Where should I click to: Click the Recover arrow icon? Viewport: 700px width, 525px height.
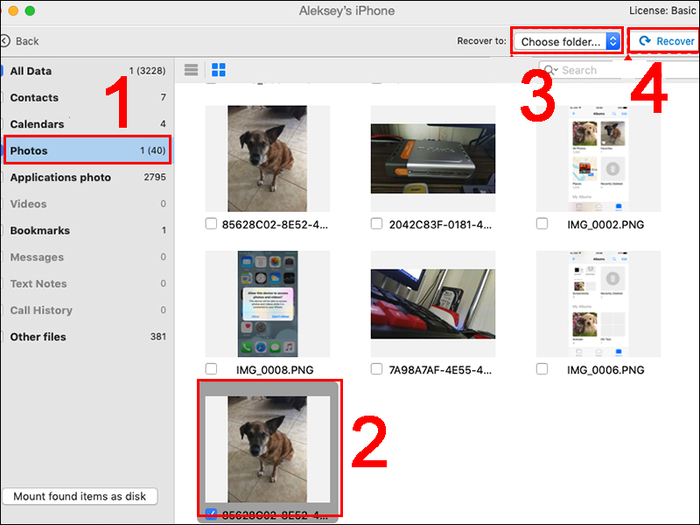[x=646, y=41]
